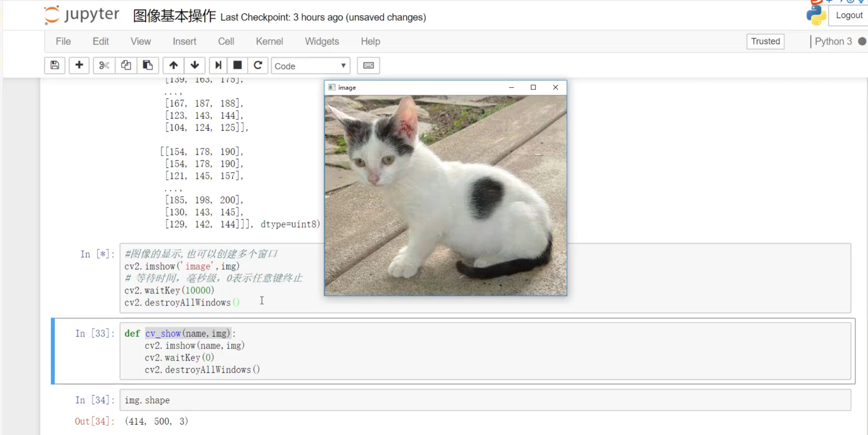Click the save and checkpoint icon
Viewport: 868px width, 435px height.
pyautogui.click(x=55, y=66)
